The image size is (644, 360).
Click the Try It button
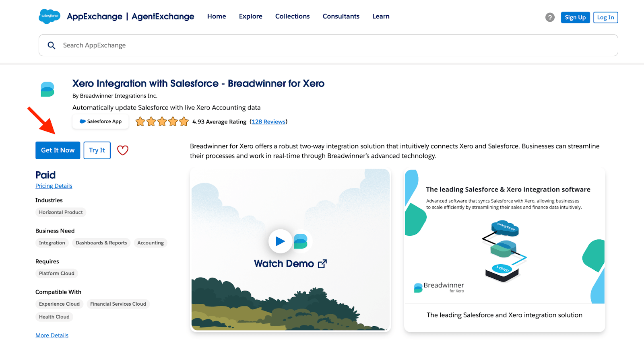97,150
